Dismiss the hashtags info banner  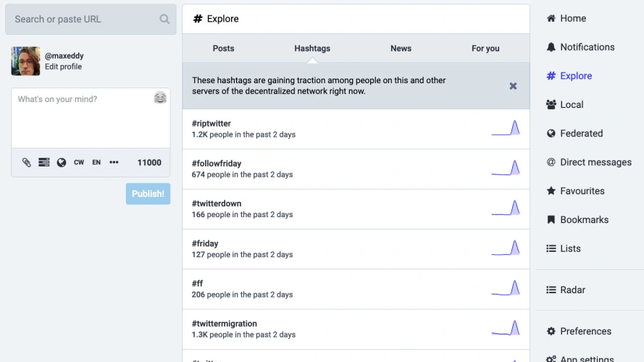point(513,86)
